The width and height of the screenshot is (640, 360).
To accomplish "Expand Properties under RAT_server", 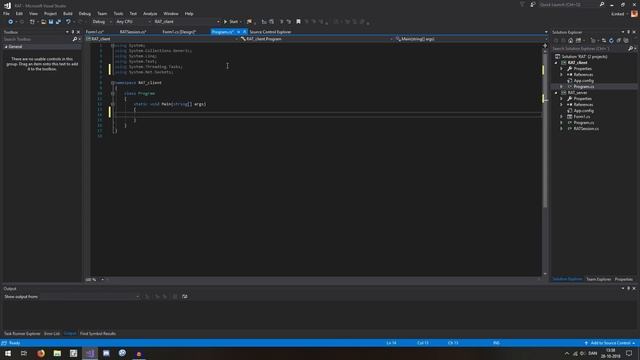I will [562, 99].
